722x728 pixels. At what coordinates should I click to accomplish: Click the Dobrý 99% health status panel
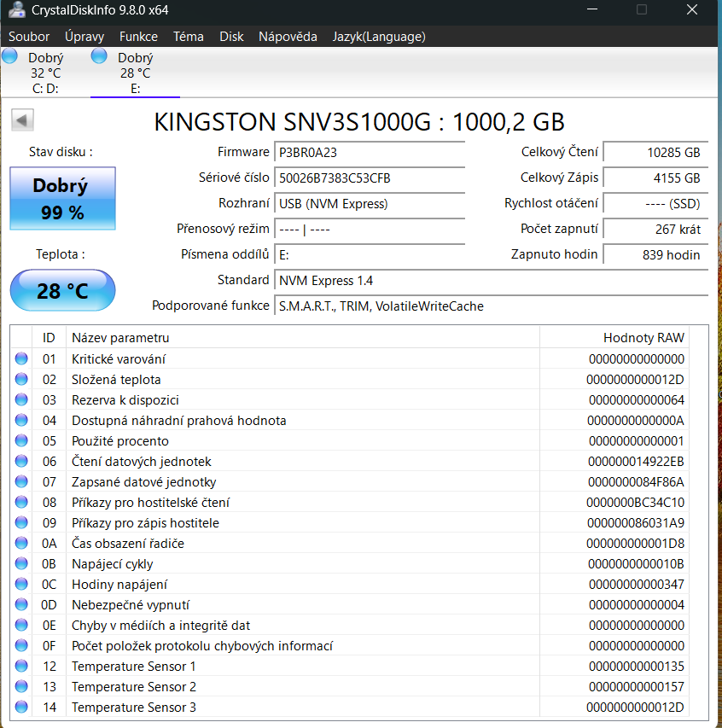point(61,198)
